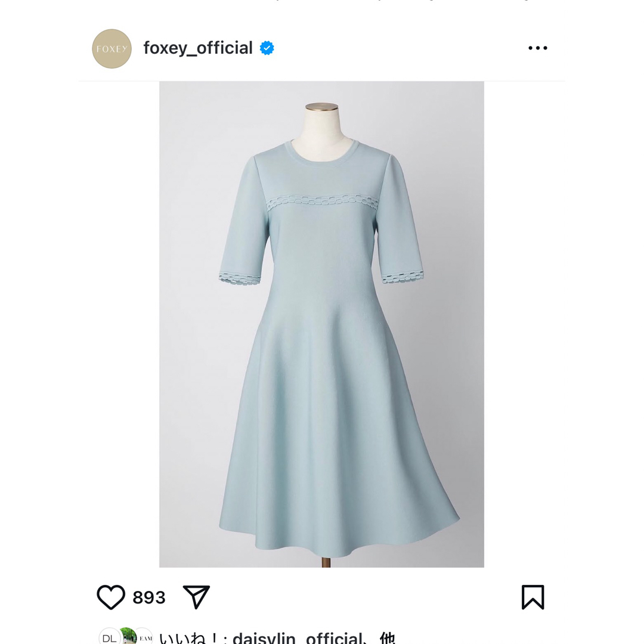Share the post via paper plane icon
This screenshot has width=644, height=644.
pos(196,597)
